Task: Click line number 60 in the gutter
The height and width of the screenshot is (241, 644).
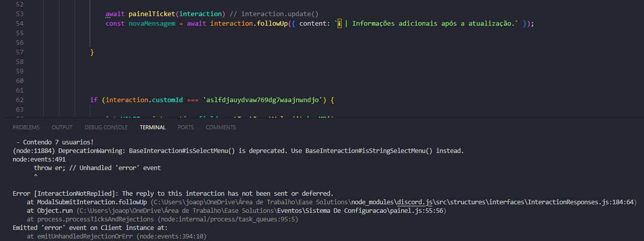Action: click(21, 81)
